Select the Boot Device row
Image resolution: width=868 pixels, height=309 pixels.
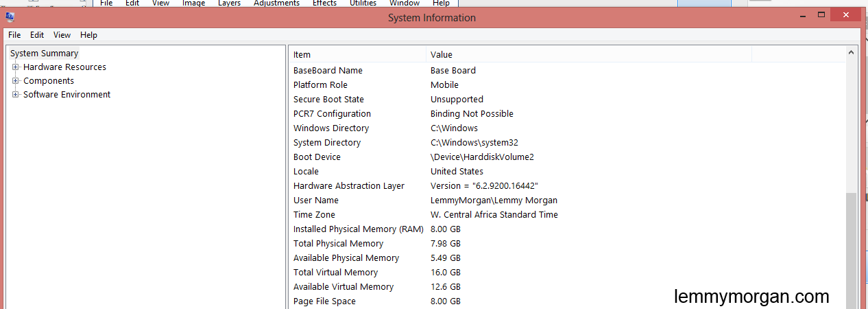tap(567, 157)
